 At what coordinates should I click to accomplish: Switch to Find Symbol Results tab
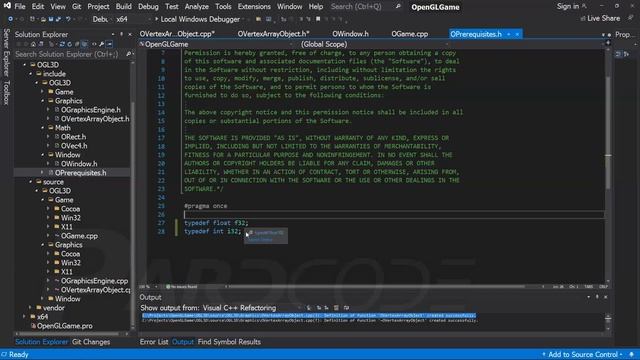click(229, 342)
